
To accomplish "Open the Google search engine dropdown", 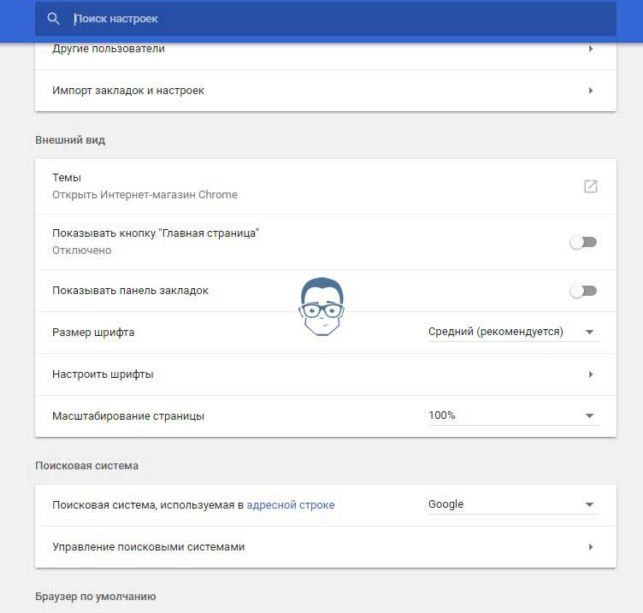I will 513,504.
